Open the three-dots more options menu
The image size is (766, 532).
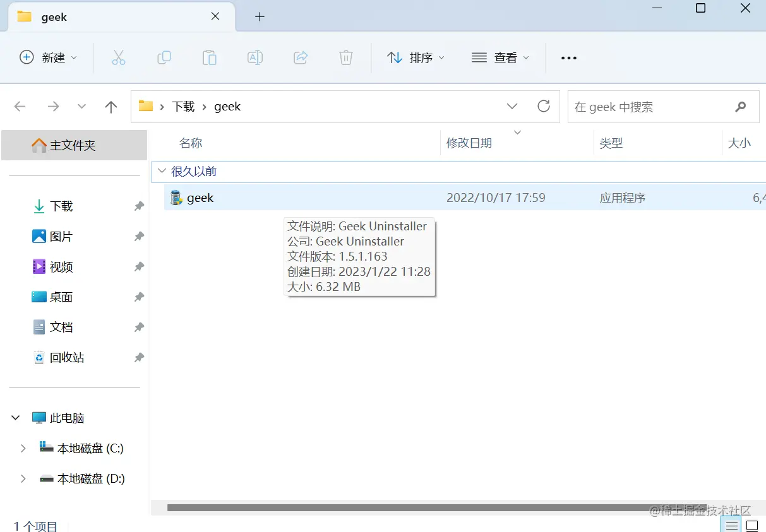[569, 58]
